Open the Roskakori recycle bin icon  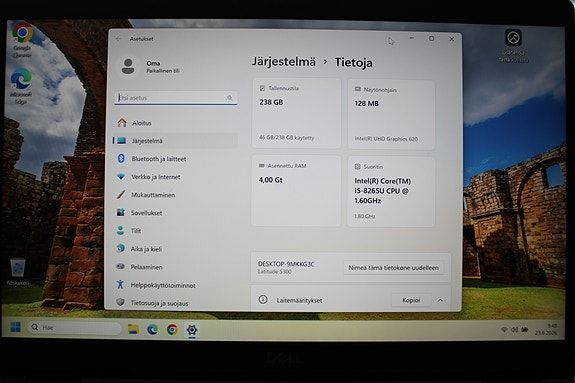pos(18,271)
